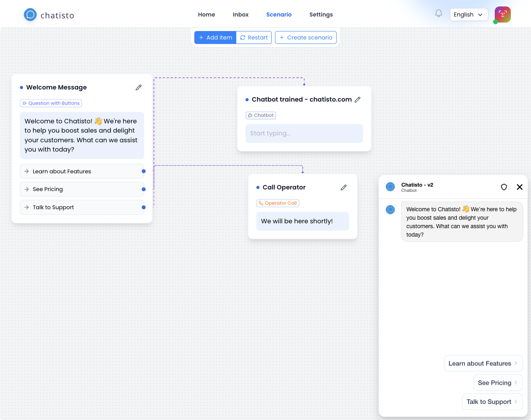Click the Learn about Features connector dot

144,171
